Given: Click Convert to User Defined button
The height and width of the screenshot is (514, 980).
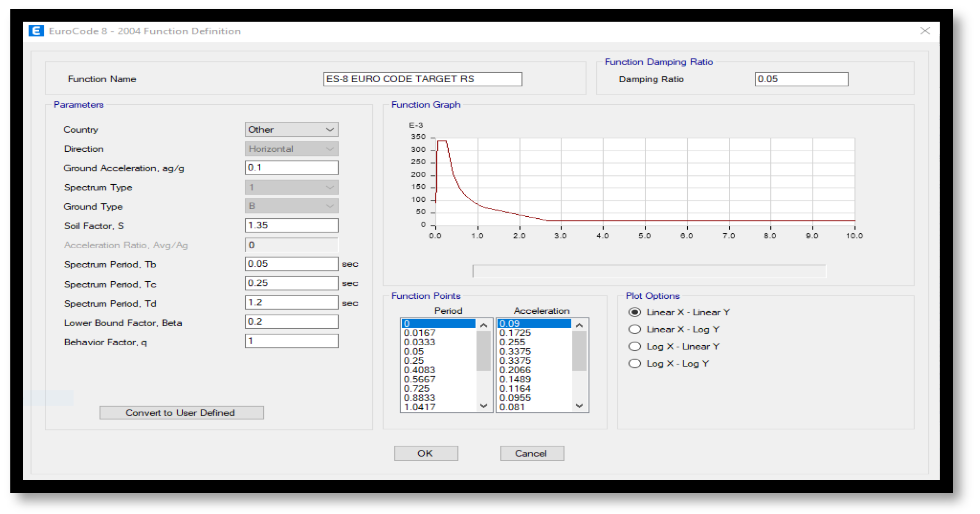Looking at the screenshot, I should click(181, 413).
